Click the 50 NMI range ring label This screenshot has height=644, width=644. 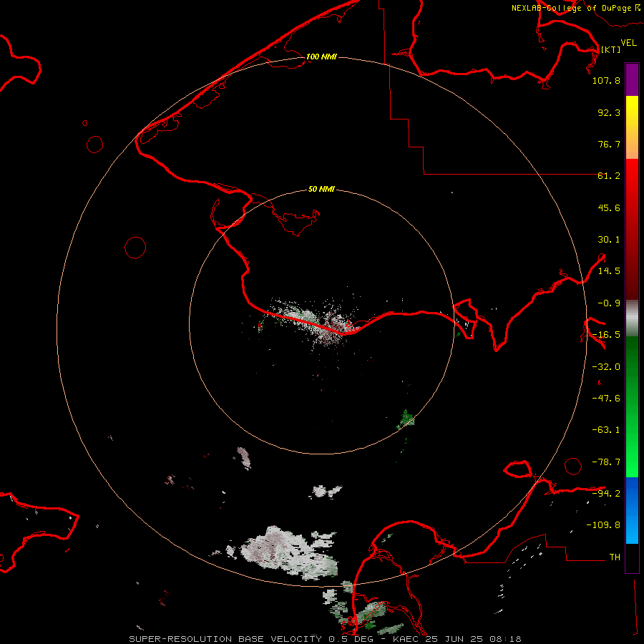click(x=321, y=189)
